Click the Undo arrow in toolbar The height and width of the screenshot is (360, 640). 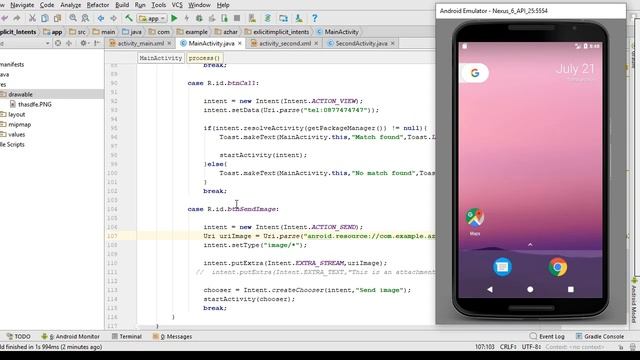pyautogui.click(x=4, y=18)
